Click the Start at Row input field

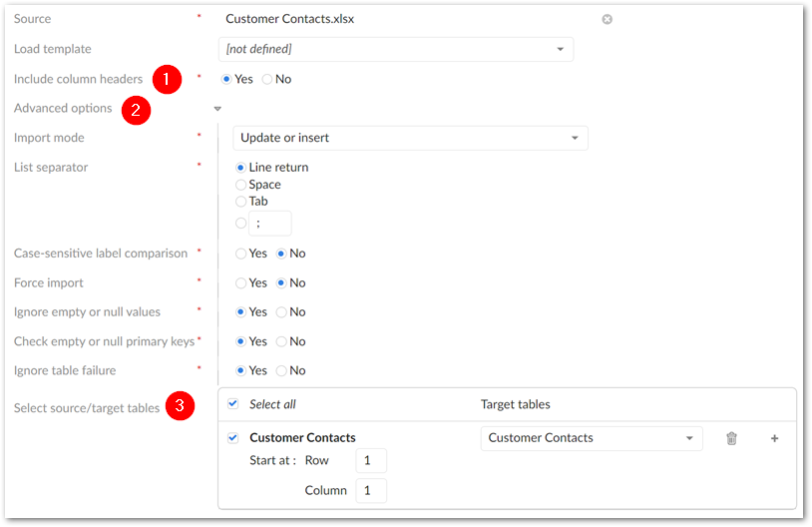(x=371, y=461)
